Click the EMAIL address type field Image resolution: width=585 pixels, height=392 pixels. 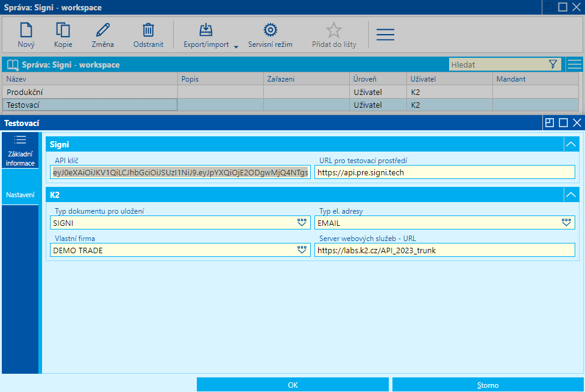(445, 222)
